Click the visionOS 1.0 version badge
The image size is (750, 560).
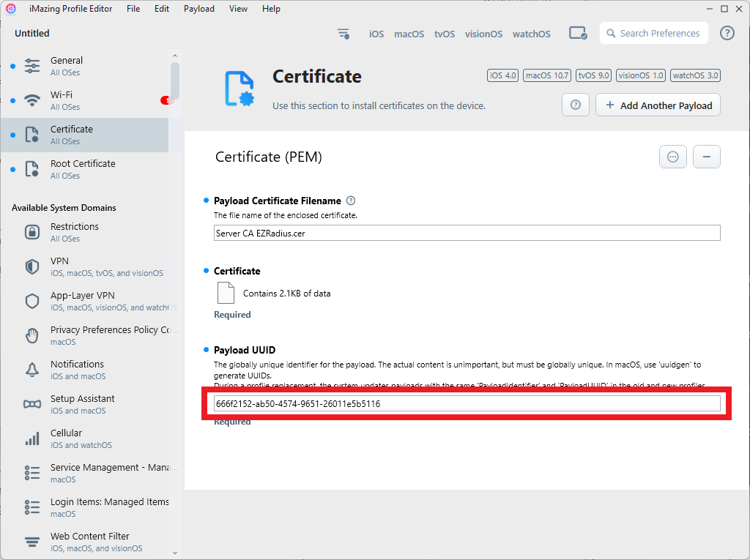(640, 75)
